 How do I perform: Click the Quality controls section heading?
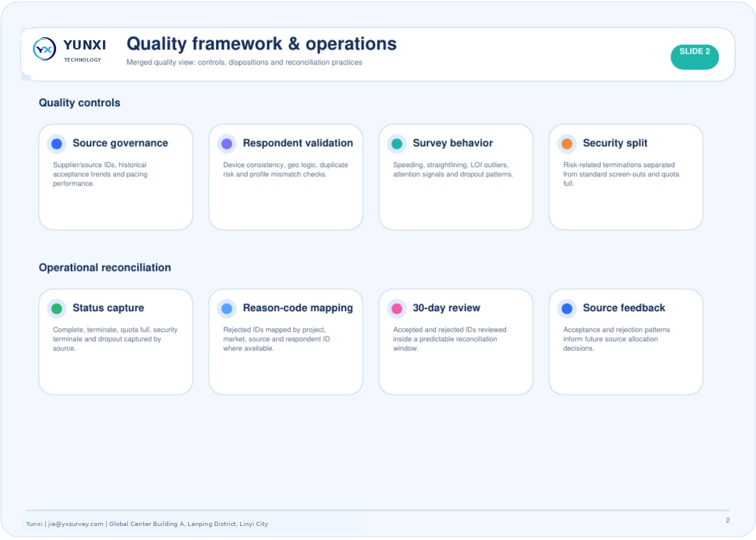click(79, 103)
